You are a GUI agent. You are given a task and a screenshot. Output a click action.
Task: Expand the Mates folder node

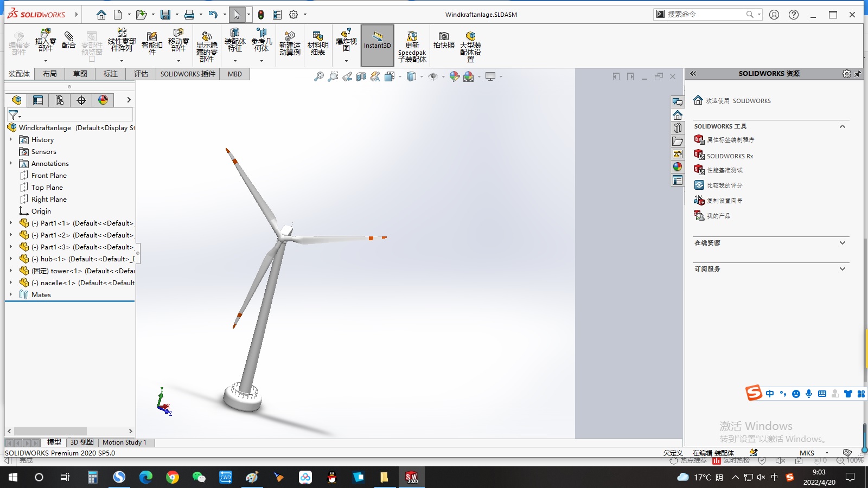point(11,294)
